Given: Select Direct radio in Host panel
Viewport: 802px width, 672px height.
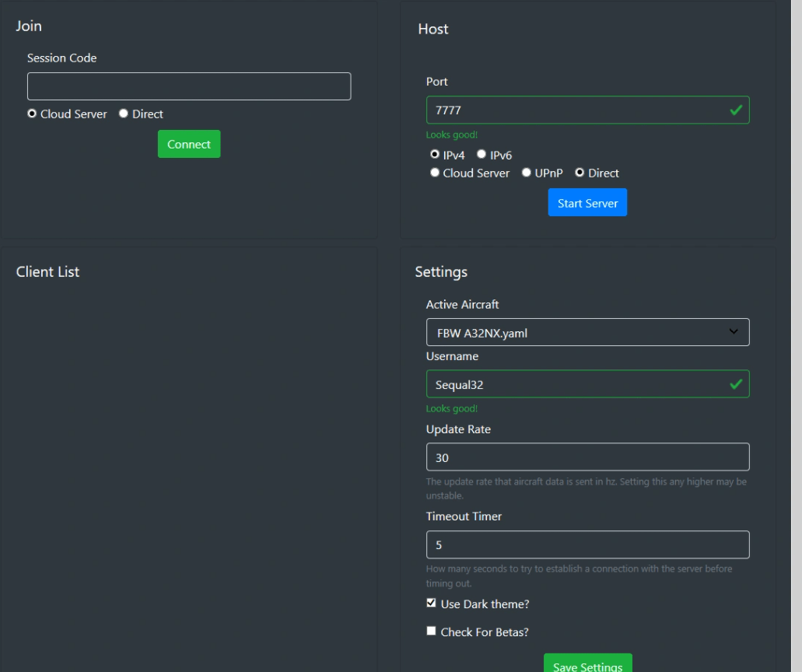Looking at the screenshot, I should click(580, 173).
